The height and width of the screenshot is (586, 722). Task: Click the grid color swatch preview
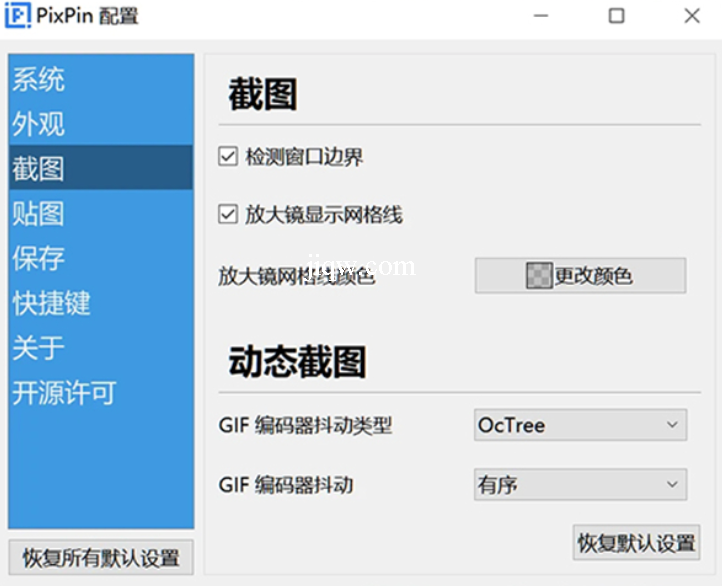(539, 276)
